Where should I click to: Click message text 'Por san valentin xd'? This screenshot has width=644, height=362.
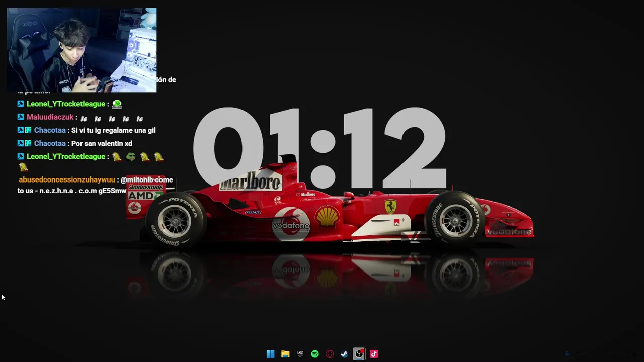pyautogui.click(x=102, y=143)
